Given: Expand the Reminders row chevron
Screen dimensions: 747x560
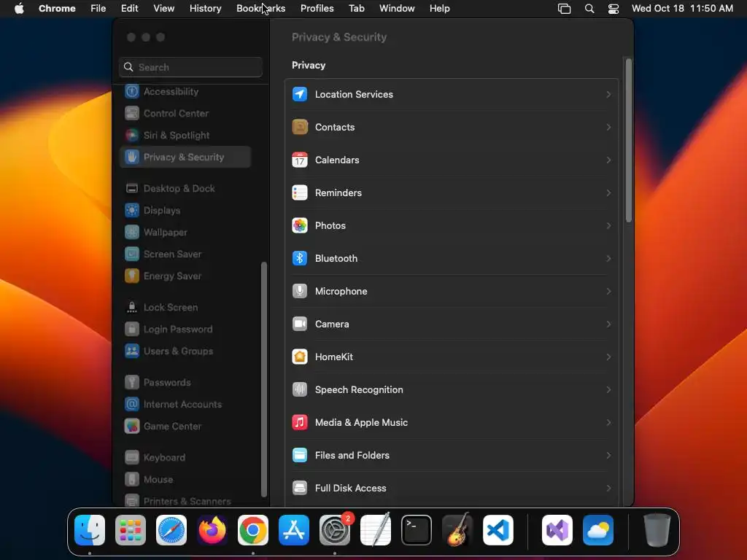Looking at the screenshot, I should 608,192.
